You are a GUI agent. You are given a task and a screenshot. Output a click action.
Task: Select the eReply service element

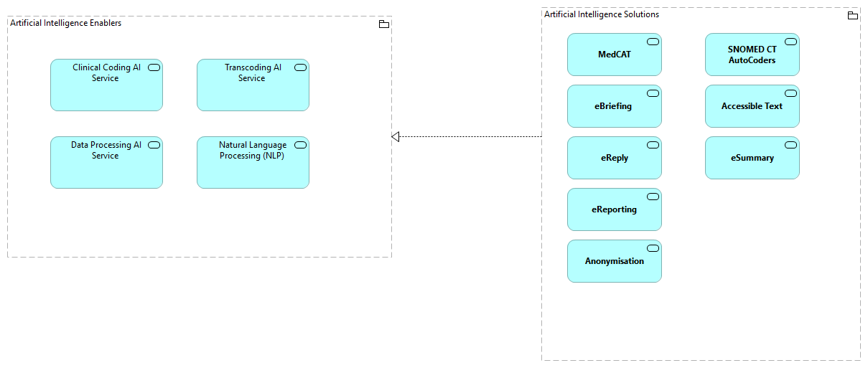coord(615,158)
